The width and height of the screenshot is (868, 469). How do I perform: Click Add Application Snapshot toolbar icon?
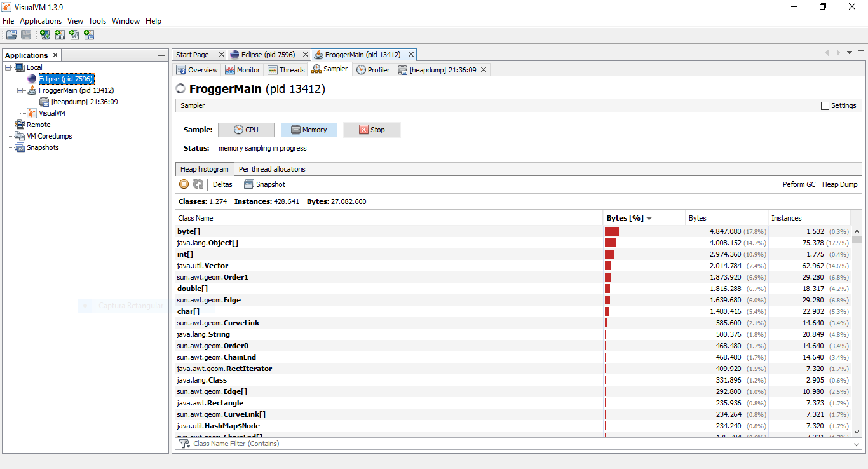point(89,35)
